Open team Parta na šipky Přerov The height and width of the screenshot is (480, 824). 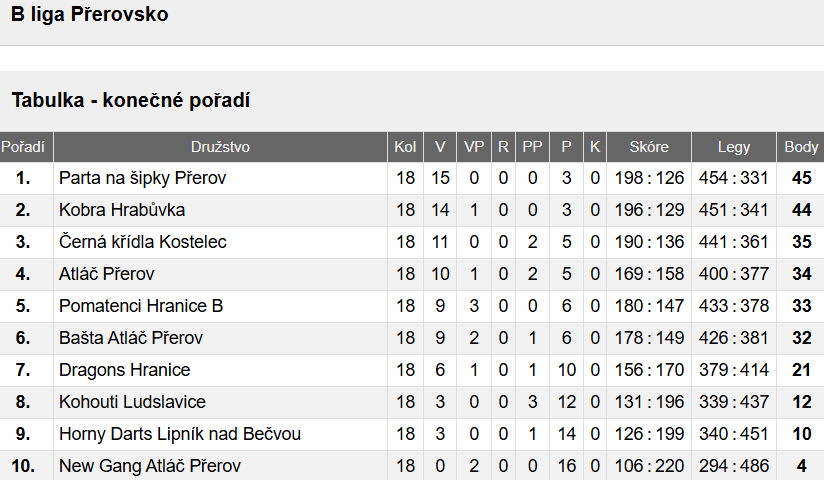click(x=142, y=178)
